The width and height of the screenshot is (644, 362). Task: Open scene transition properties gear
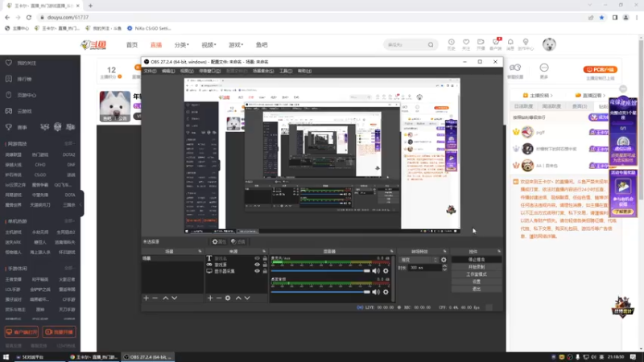pyautogui.click(x=444, y=260)
